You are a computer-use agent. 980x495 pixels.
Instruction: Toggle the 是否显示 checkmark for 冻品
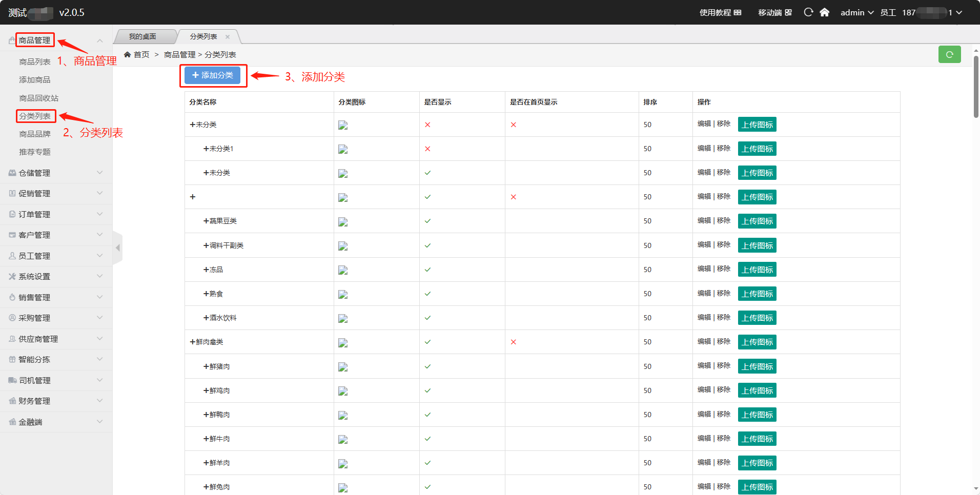click(427, 270)
